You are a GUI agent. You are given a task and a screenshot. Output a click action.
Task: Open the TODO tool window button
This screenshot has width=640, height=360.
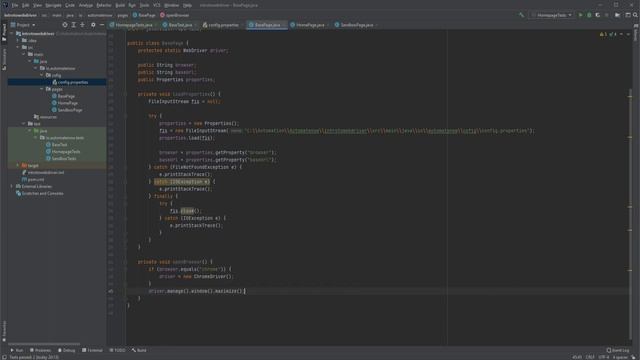coord(117,350)
